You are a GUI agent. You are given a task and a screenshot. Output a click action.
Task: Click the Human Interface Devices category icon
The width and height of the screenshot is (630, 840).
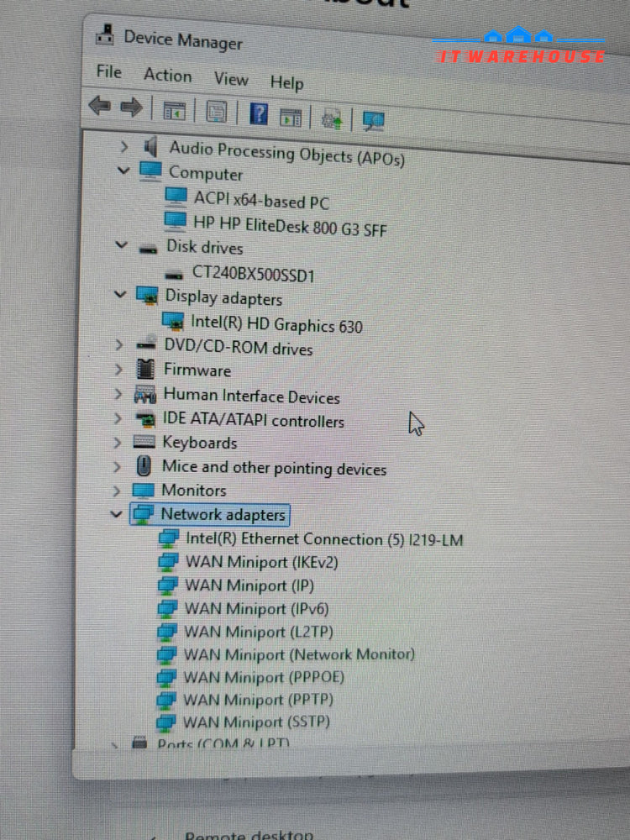(x=145, y=394)
